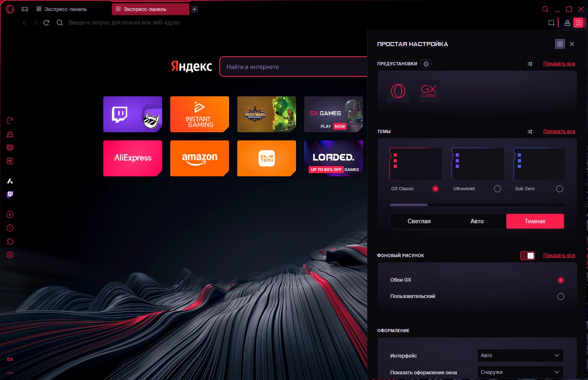The image size is (588, 380).
Task: Open the Hero Wars speed dial tile
Action: click(x=267, y=114)
